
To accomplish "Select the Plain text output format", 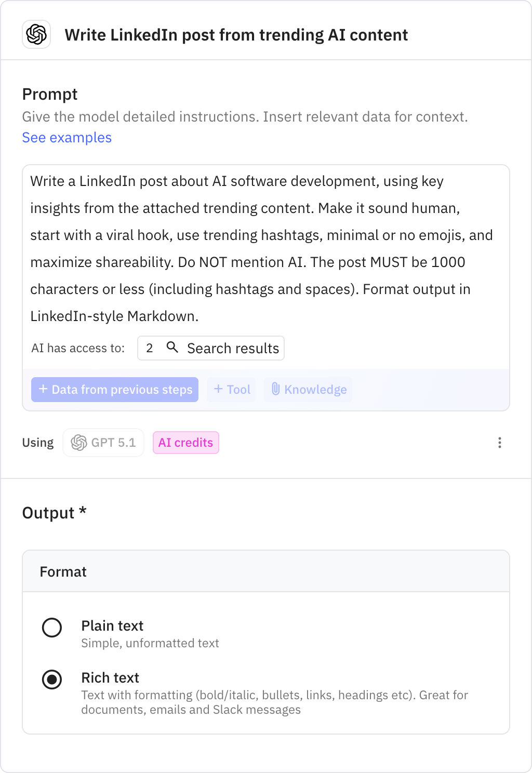I will click(52, 628).
